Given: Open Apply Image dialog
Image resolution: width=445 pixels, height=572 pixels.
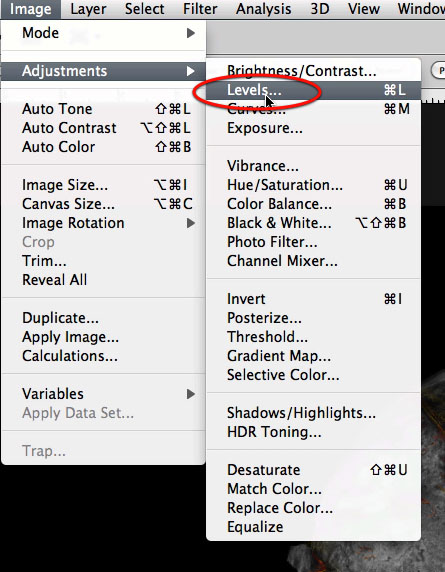Looking at the screenshot, I should pos(104,337).
